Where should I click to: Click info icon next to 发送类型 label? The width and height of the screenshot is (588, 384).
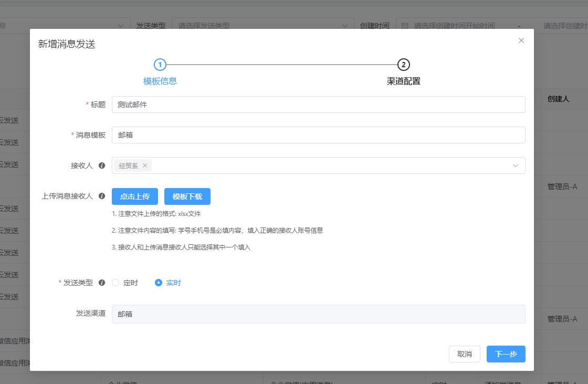tap(102, 283)
